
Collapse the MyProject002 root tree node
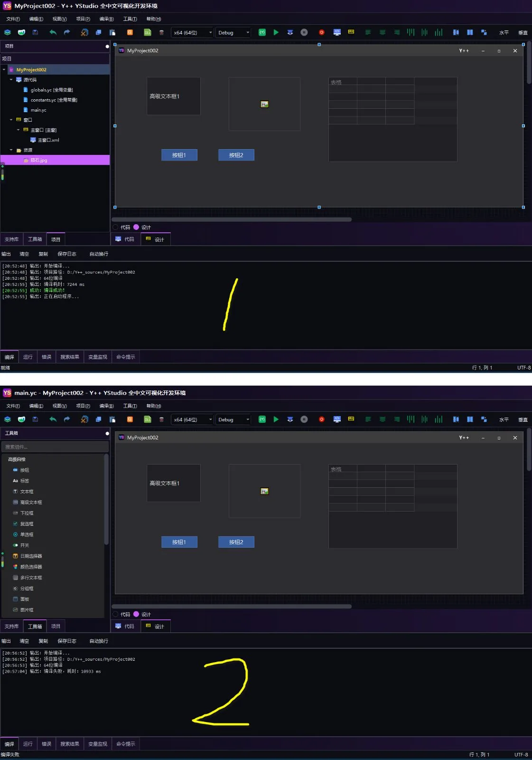click(x=4, y=70)
